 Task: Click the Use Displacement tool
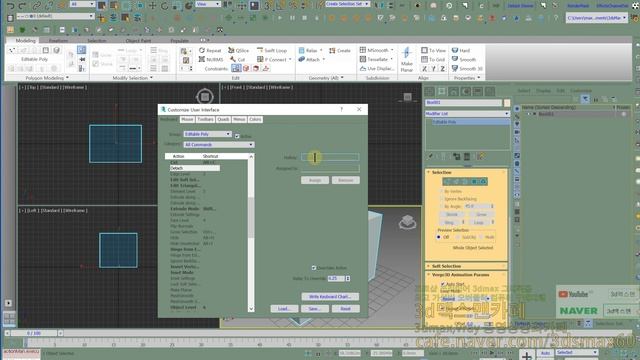377,68
